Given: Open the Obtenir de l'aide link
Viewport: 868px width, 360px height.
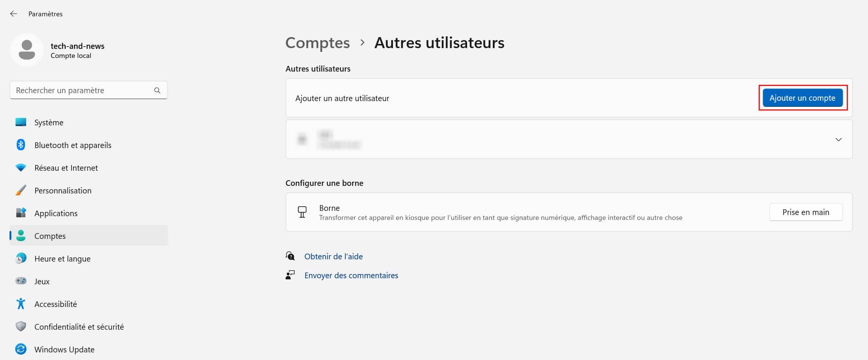Looking at the screenshot, I should [333, 256].
